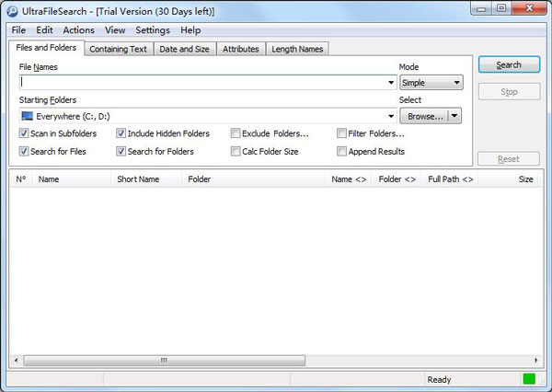This screenshot has width=552, height=392.
Task: Click the Browse... button
Action: [425, 116]
